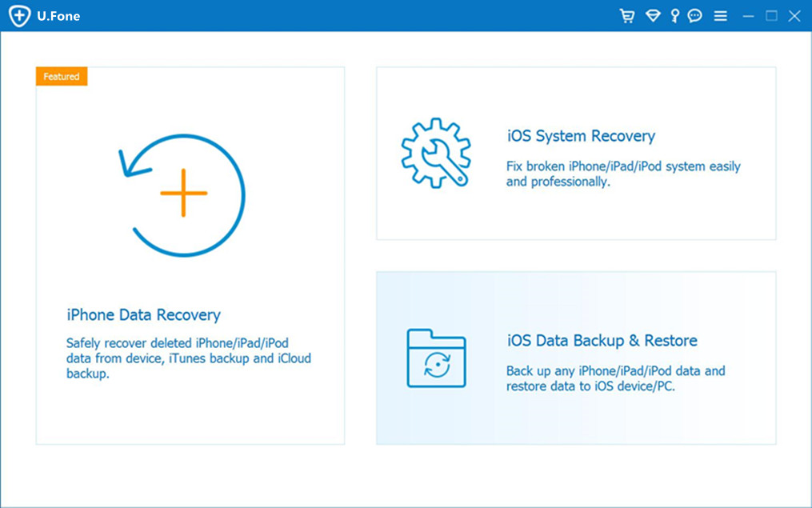The image size is (812, 508).
Task: Click 'Safely recover deleted iPhone/iPad/iPod' description
Action: [189, 358]
